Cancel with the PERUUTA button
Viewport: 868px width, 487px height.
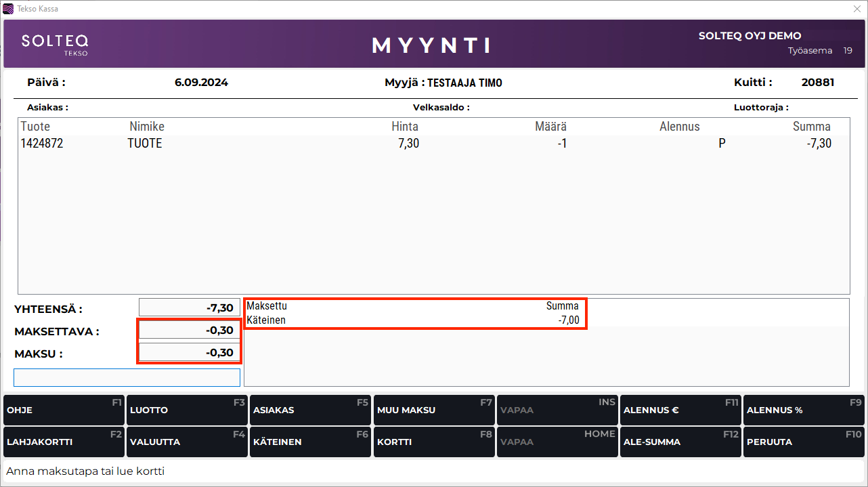pyautogui.click(x=804, y=442)
